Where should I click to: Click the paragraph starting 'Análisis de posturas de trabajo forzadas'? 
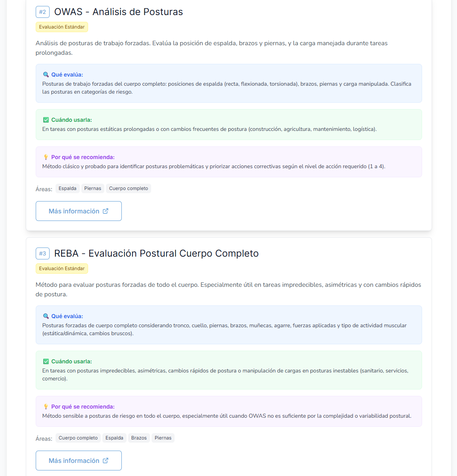212,48
